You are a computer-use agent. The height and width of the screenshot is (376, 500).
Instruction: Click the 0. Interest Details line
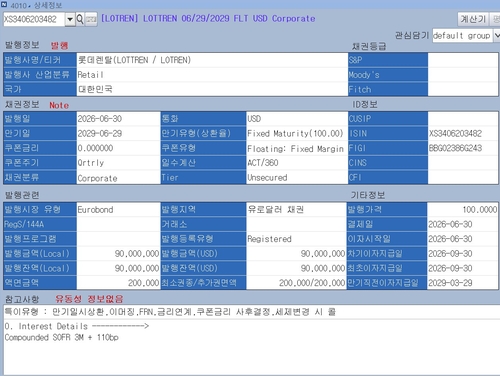pos(77,326)
